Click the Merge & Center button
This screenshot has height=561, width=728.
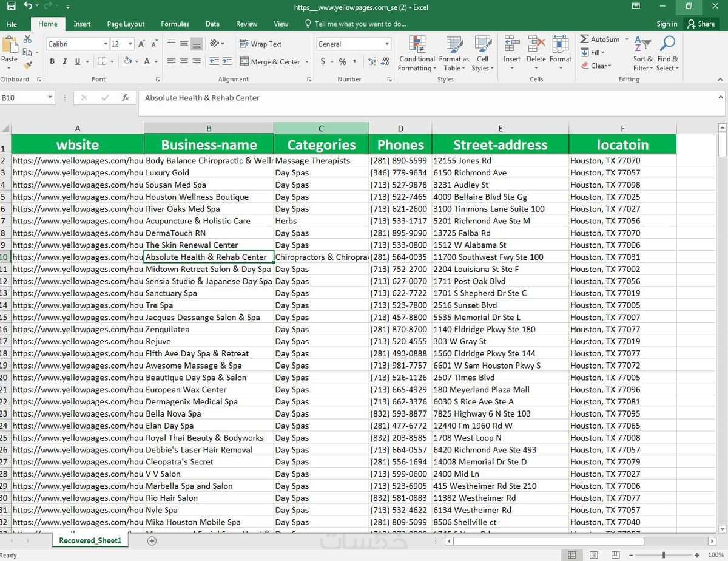[271, 61]
